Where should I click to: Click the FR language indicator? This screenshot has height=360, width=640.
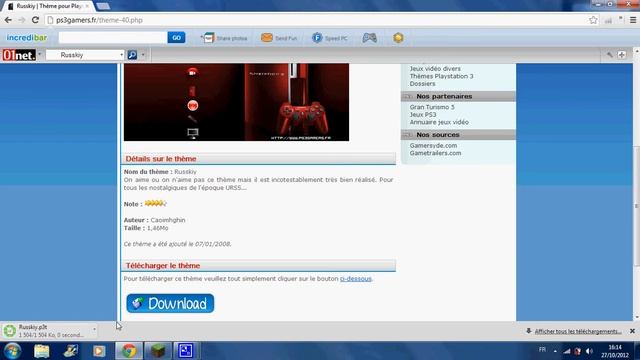[542, 350]
